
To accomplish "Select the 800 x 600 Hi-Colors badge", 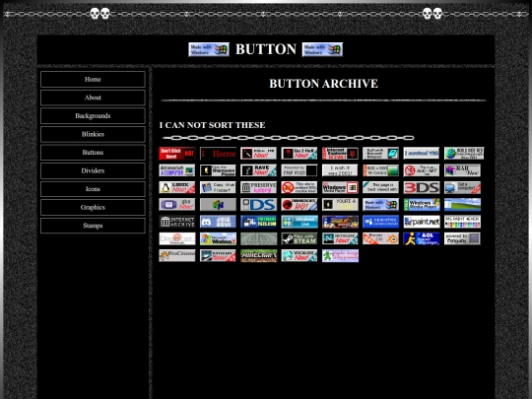I will (380, 170).
